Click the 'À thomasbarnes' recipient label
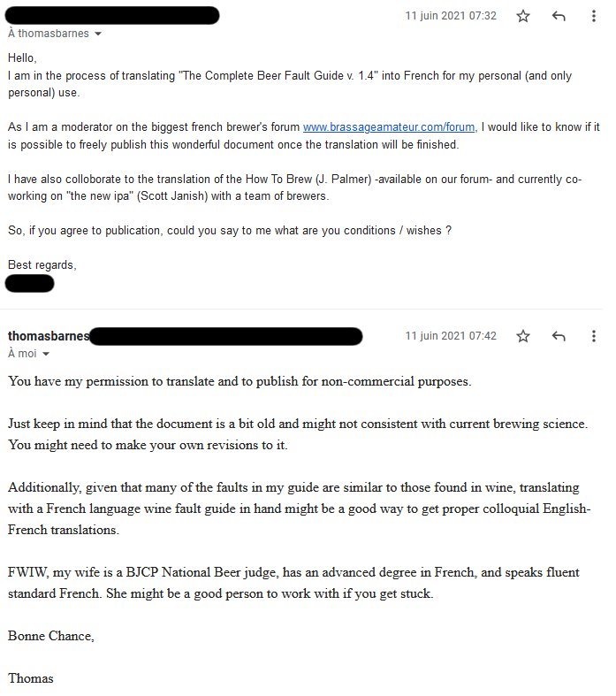616x696 pixels. 48,34
